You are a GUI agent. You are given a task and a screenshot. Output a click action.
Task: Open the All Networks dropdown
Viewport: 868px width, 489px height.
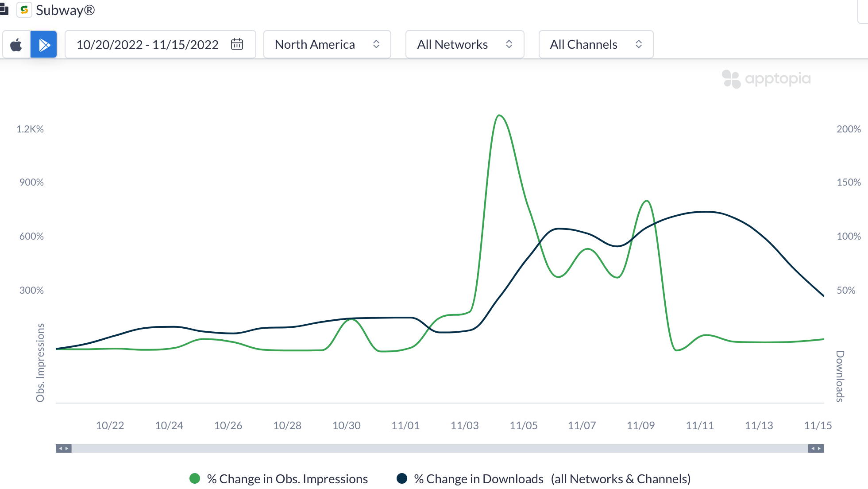click(x=452, y=45)
